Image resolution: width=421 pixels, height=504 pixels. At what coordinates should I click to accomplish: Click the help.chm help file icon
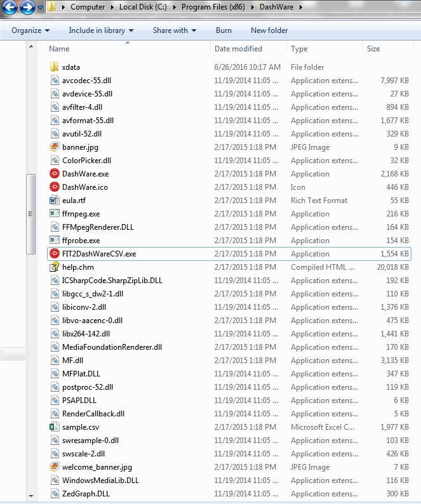55,267
